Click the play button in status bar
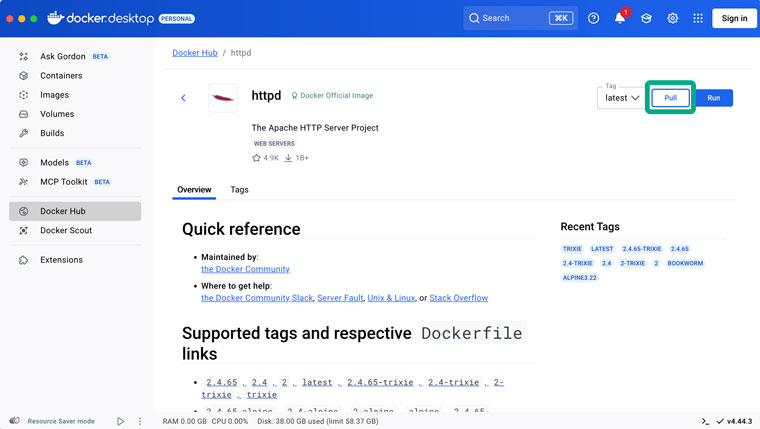Image resolution: width=760 pixels, height=429 pixels. (x=120, y=421)
